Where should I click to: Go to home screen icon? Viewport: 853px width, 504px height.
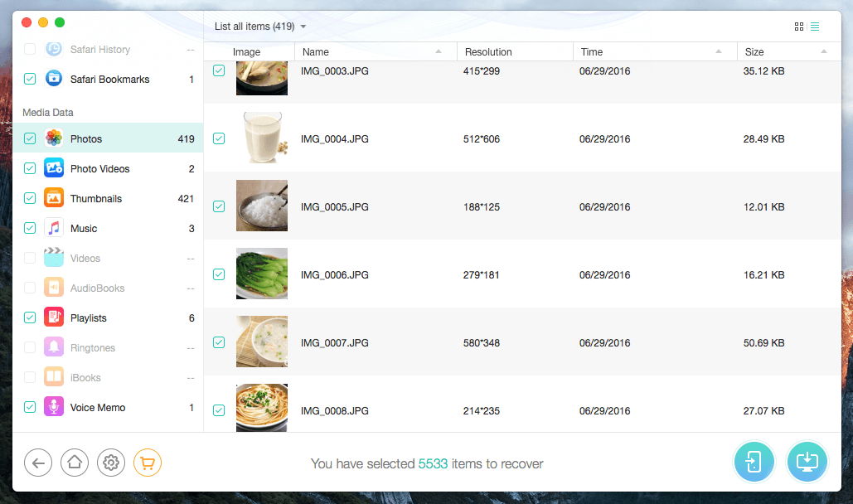(75, 463)
